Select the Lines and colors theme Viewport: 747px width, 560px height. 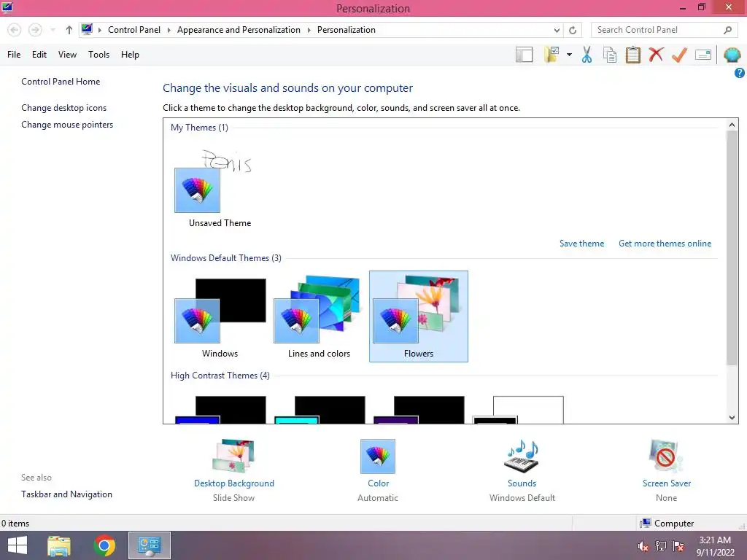pyautogui.click(x=319, y=318)
